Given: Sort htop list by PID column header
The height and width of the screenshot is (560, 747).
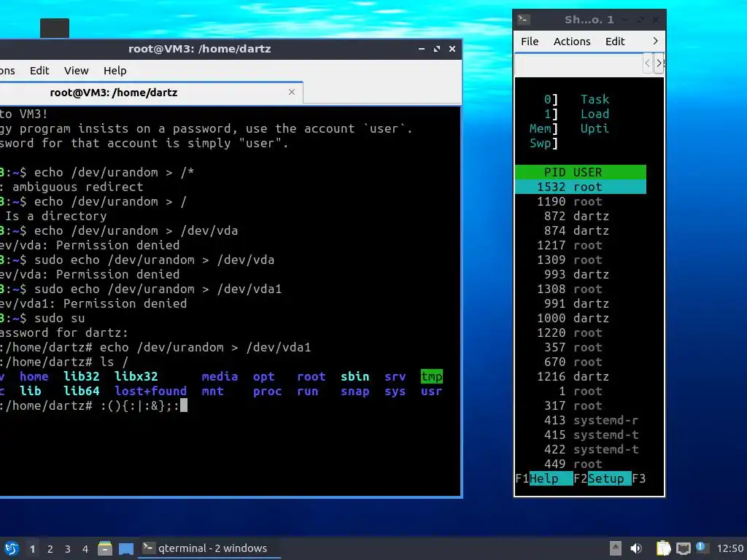Looking at the screenshot, I should (554, 172).
